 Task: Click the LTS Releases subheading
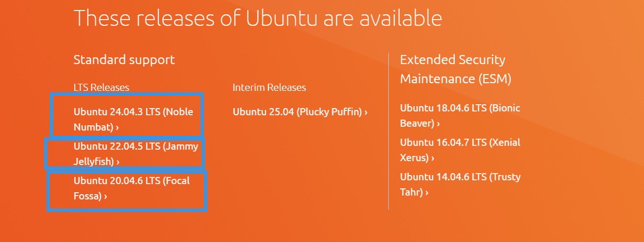pos(102,88)
